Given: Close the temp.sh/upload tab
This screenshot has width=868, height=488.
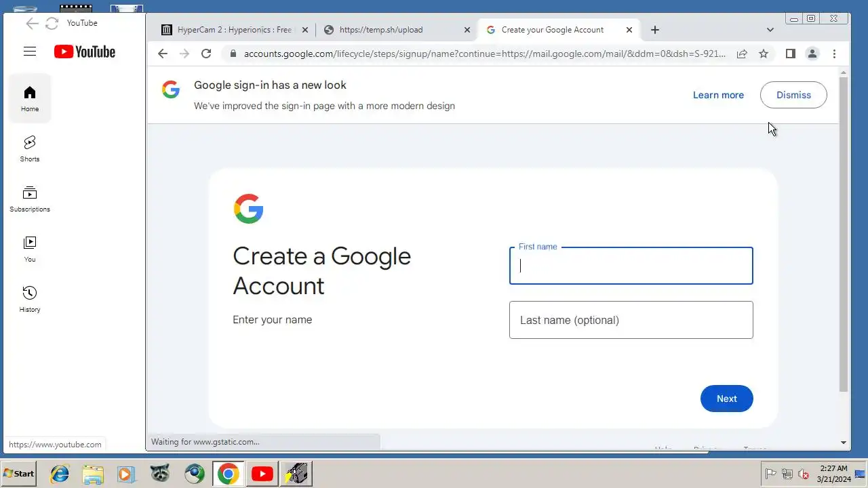Looking at the screenshot, I should point(467,30).
